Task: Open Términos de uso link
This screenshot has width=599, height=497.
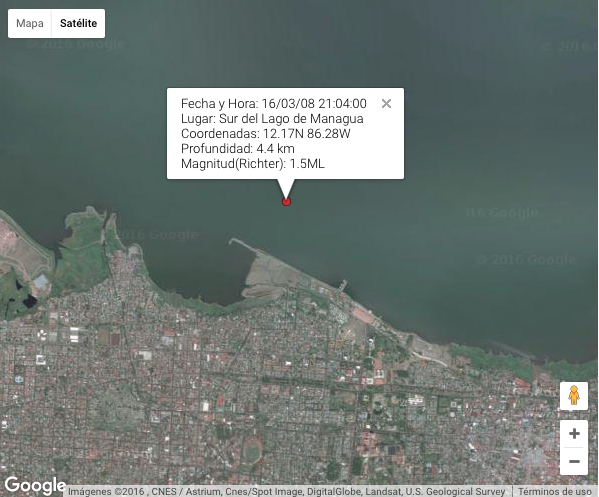Action: [x=555, y=491]
